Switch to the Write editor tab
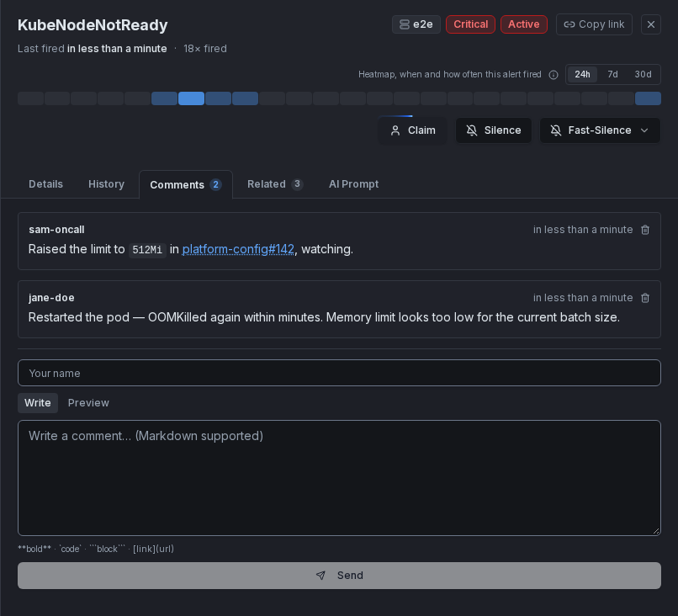 point(38,403)
